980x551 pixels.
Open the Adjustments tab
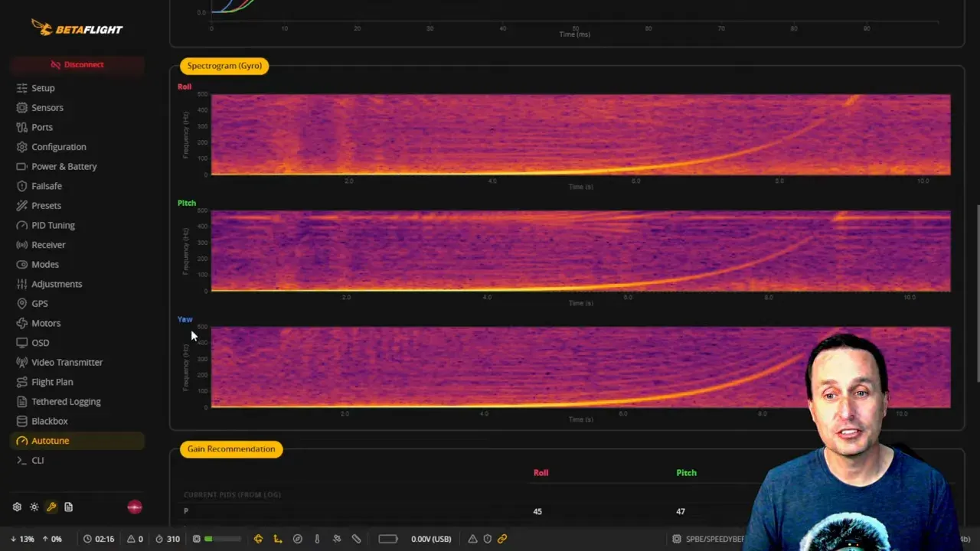click(77, 284)
